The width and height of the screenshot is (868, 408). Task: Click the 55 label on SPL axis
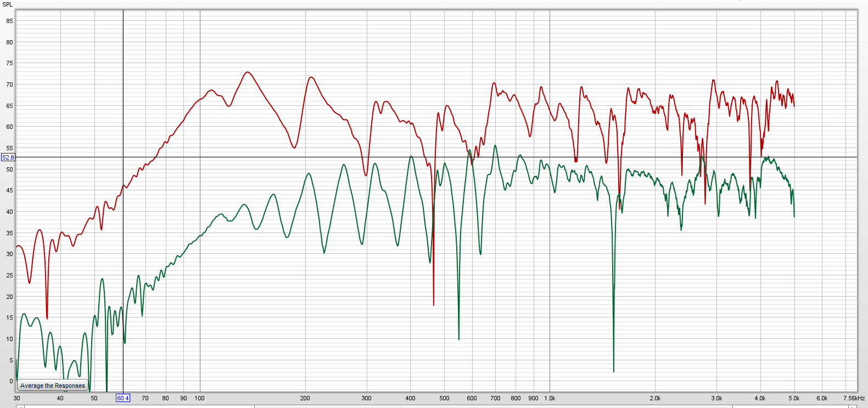(9, 148)
